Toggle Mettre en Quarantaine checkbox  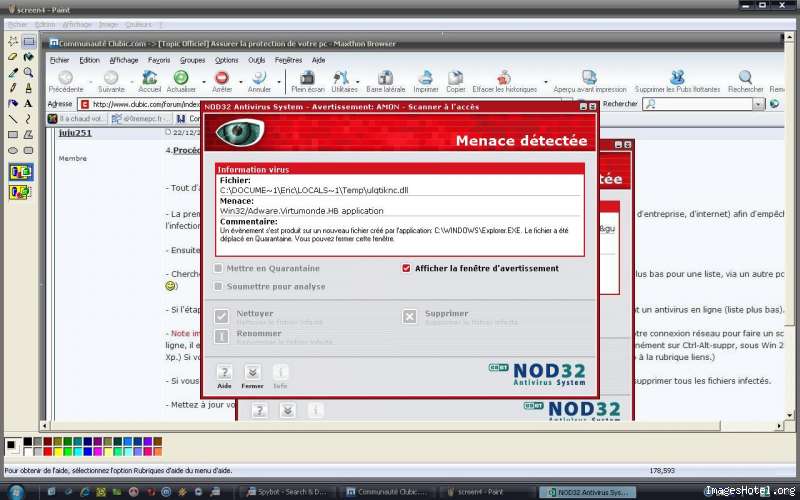pyautogui.click(x=218, y=268)
